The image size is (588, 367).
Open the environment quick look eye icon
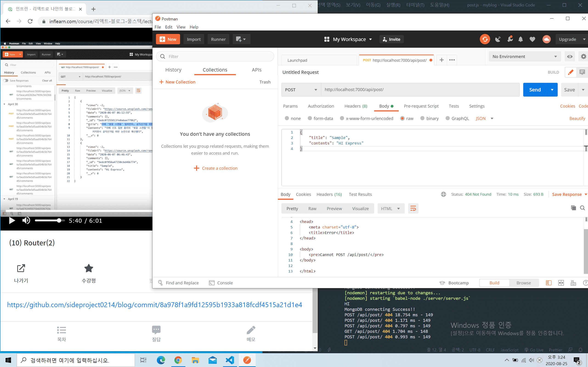pos(570,57)
